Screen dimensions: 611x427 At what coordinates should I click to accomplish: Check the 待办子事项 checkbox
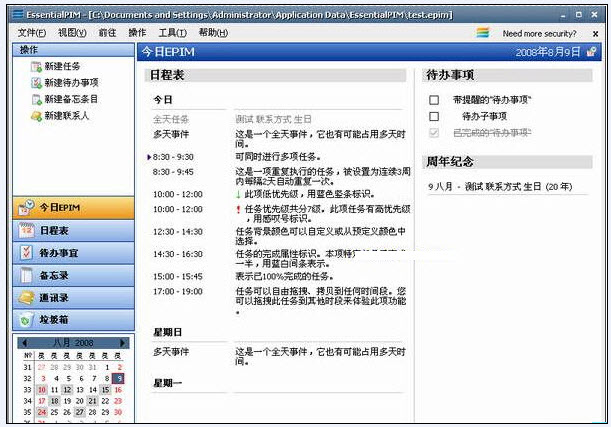coord(434,116)
